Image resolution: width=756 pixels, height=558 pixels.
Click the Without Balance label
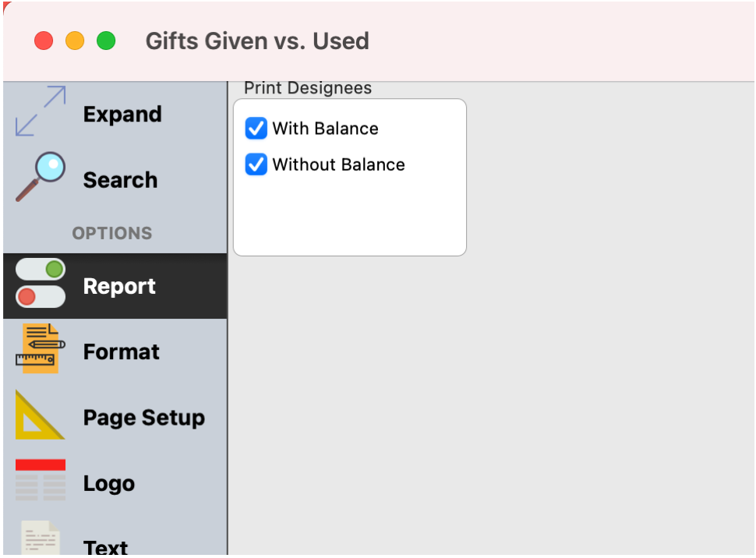click(x=338, y=165)
